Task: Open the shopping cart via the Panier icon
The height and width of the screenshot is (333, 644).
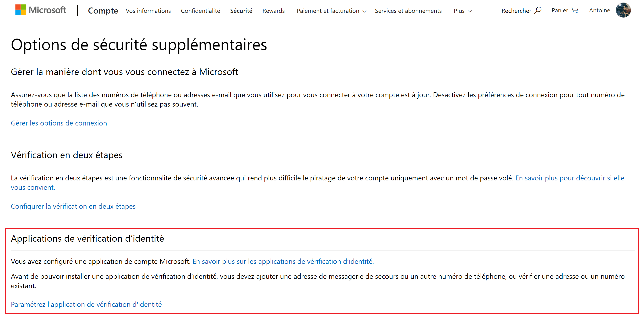Action: [575, 10]
